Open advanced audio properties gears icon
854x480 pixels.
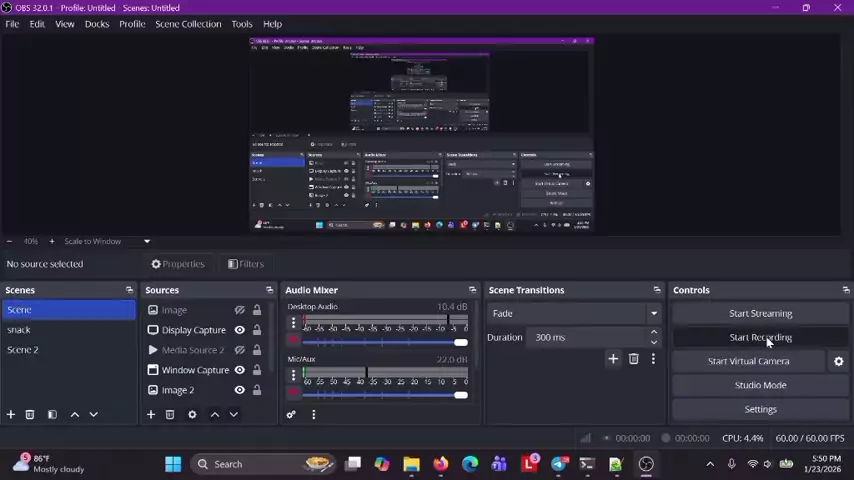click(291, 414)
